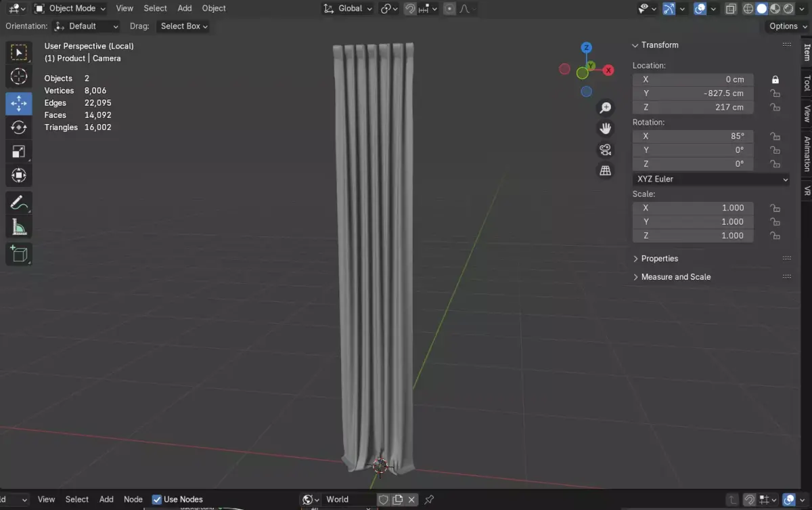
Task: Select rendered viewport shading
Action: coord(788,9)
